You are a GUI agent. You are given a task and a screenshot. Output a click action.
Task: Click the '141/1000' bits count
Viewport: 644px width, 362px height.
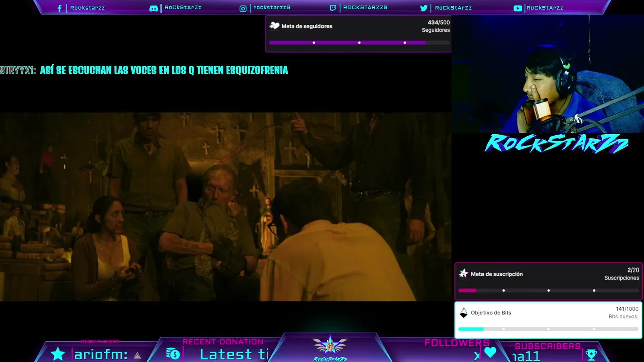[x=627, y=309]
